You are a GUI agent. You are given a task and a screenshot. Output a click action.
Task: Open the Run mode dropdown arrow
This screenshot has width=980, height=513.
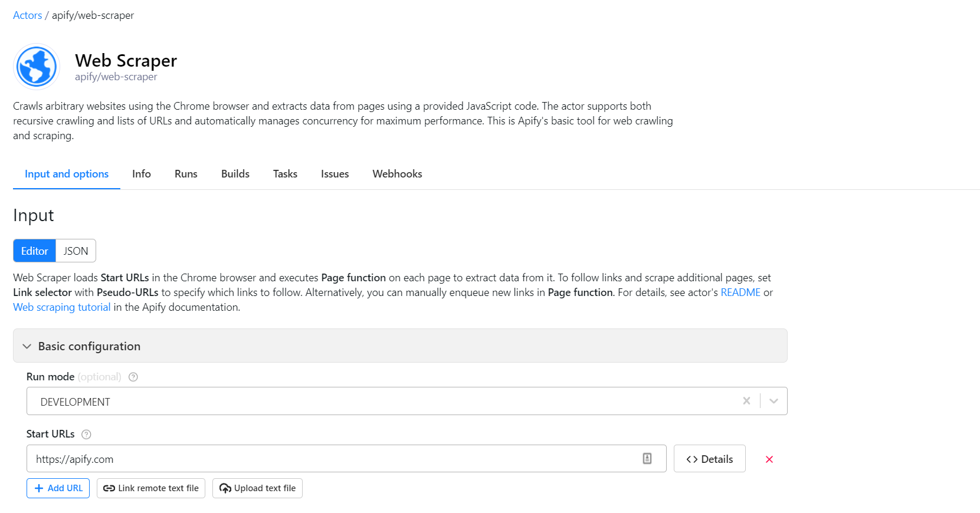coord(773,401)
